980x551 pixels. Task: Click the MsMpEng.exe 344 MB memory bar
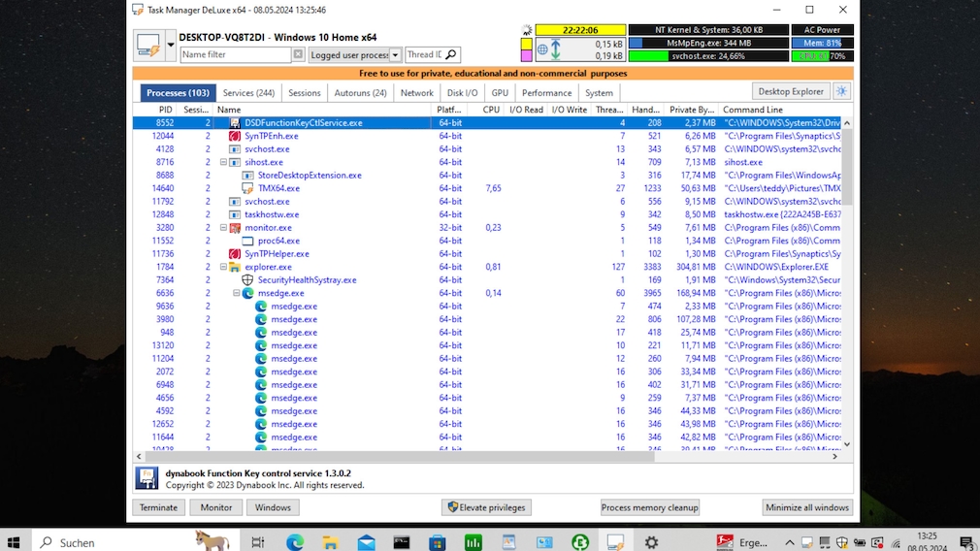tap(708, 43)
